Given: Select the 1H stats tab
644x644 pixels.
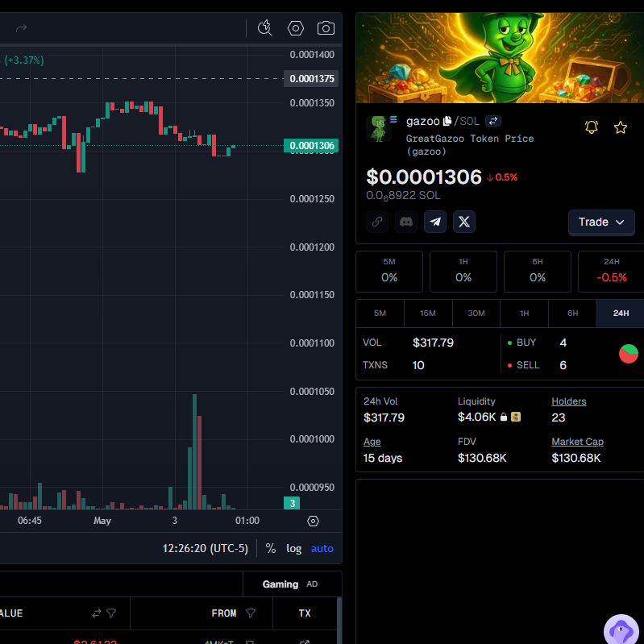Looking at the screenshot, I should 525,314.
